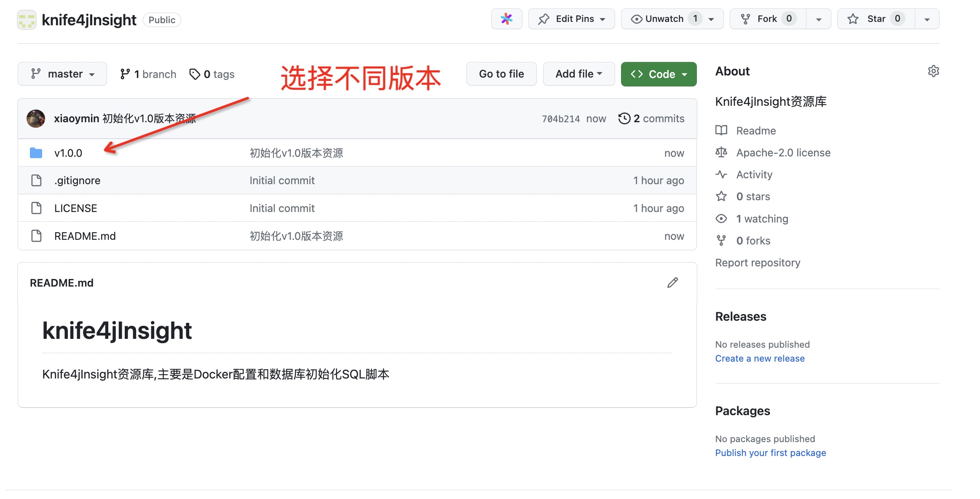Click the pin icon in Edit Pins

click(544, 19)
